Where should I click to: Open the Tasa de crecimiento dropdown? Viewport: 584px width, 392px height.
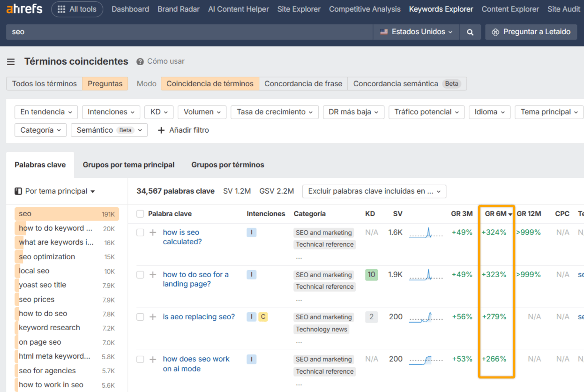click(275, 112)
